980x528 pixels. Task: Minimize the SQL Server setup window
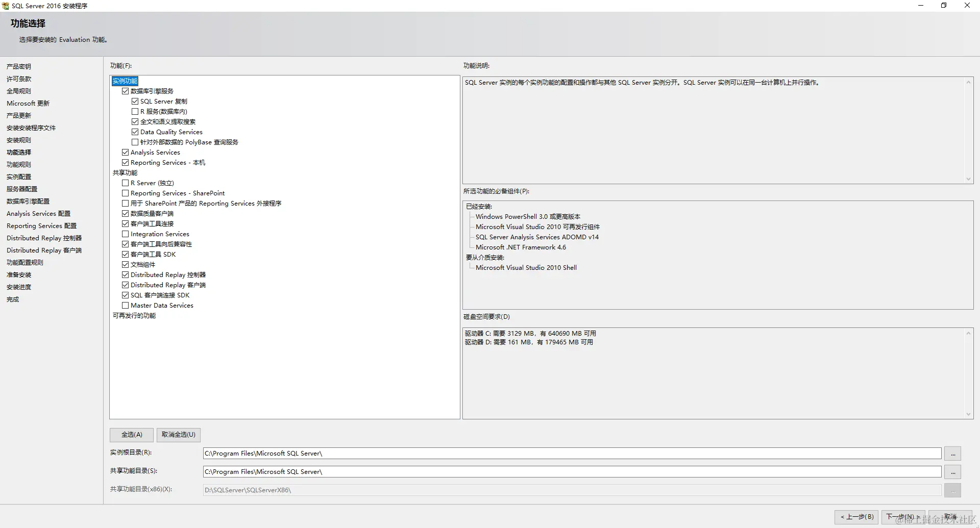921,6
